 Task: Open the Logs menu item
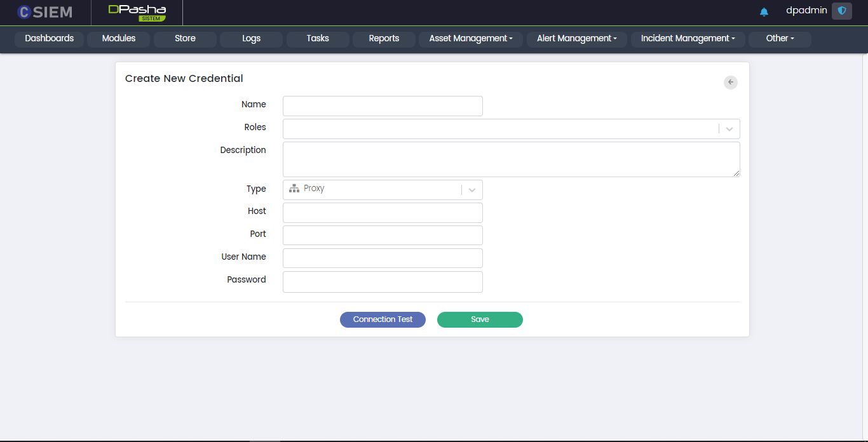pos(251,39)
